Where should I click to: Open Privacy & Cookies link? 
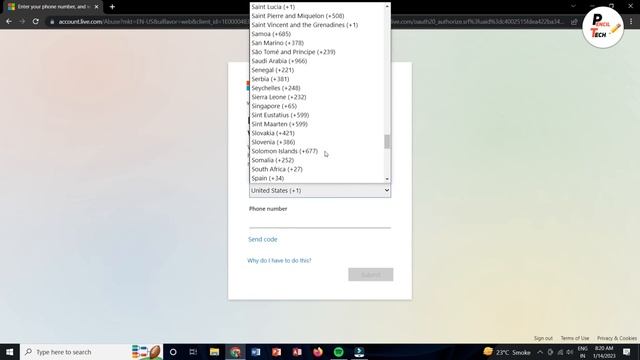[x=617, y=338]
